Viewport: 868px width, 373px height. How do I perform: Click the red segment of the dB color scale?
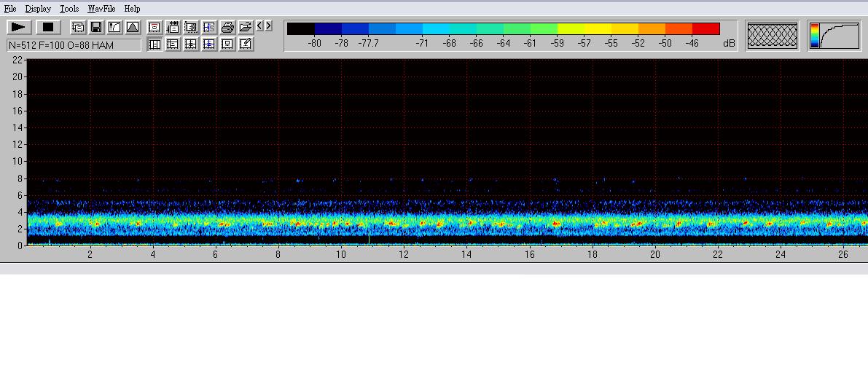(x=705, y=28)
